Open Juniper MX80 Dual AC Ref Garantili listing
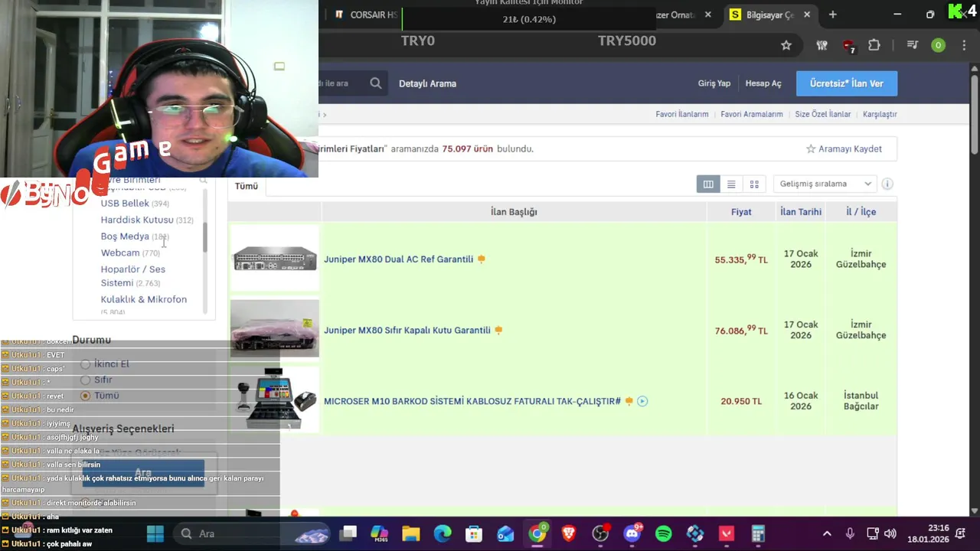 398,259
